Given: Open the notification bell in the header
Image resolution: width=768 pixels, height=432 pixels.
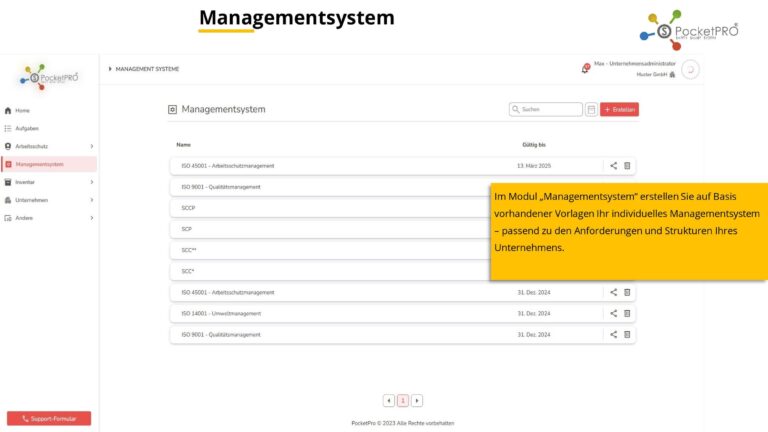Looking at the screenshot, I should tap(585, 68).
